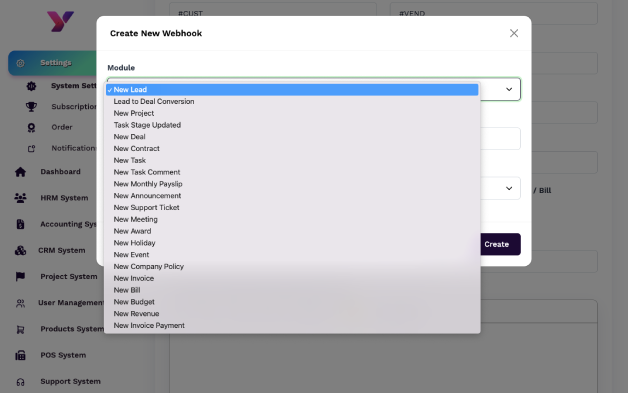Select New Bill option
The width and height of the screenshot is (628, 393).
click(292, 290)
